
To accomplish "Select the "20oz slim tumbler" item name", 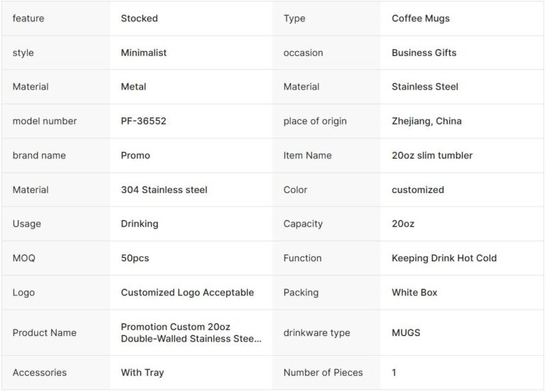I will [x=432, y=156].
